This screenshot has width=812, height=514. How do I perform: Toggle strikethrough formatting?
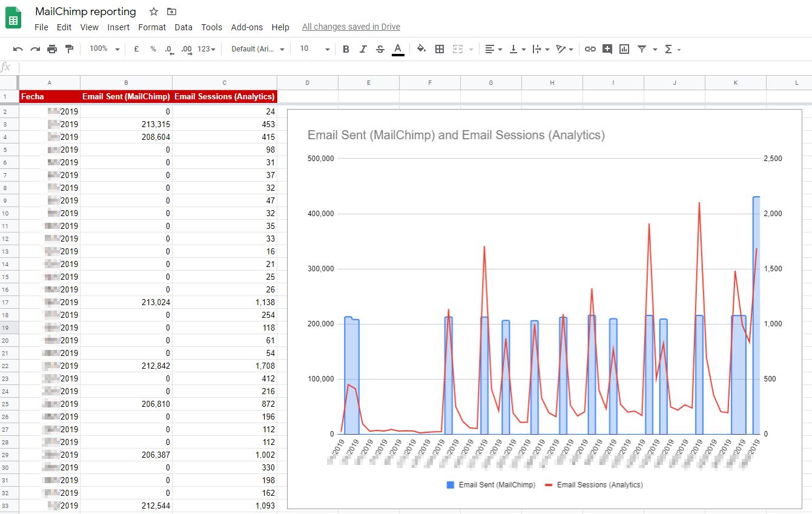[x=380, y=49]
